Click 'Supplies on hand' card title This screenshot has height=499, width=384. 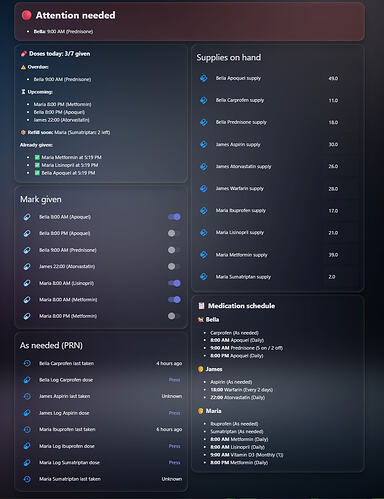coord(229,58)
